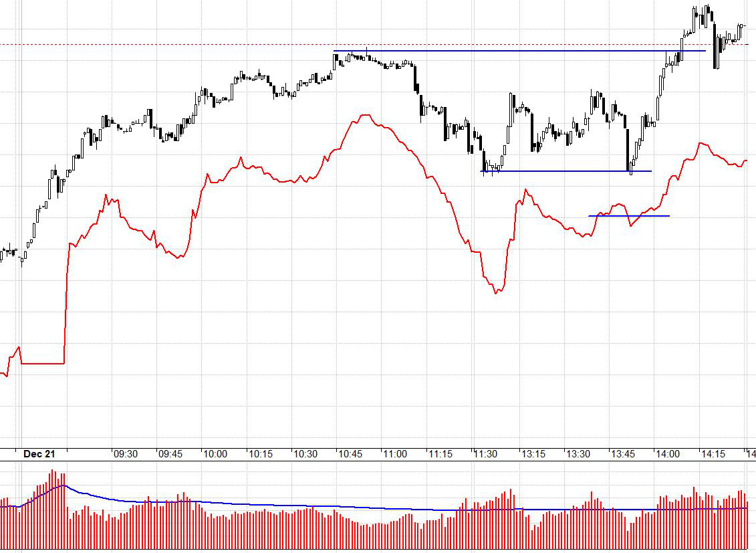Click the 14:15 time axis label

[x=713, y=454]
